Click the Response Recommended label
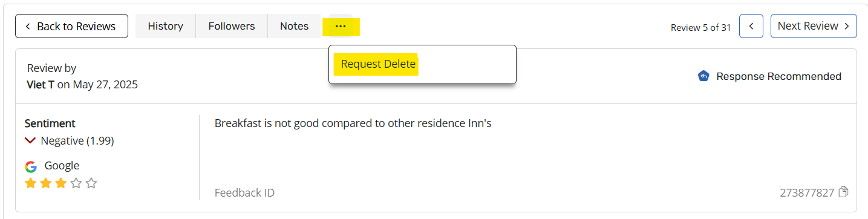 778,76
